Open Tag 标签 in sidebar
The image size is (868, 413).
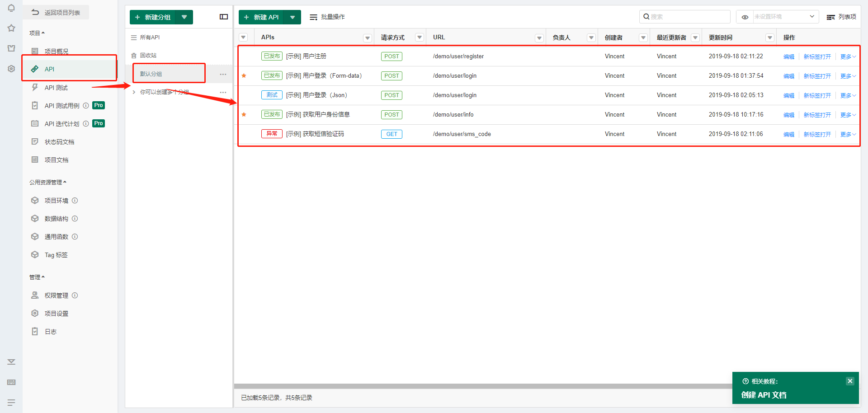tap(56, 254)
